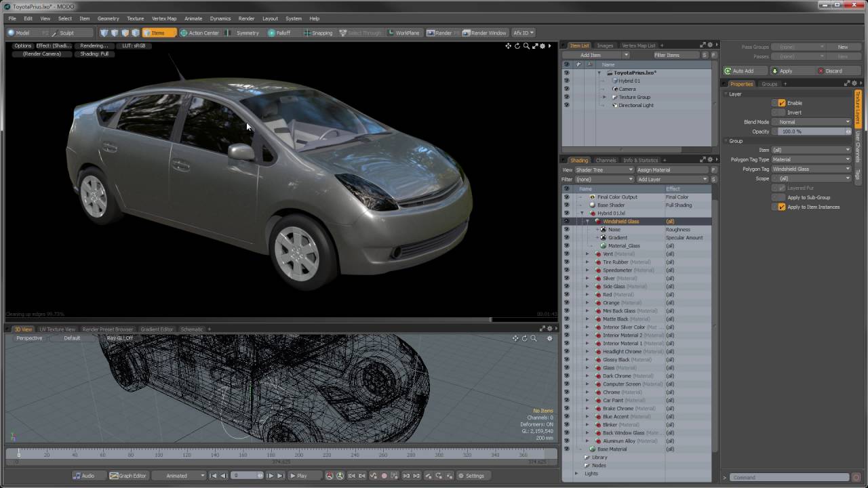Open Action Center tool
This screenshot has width=868, height=488.
(199, 33)
